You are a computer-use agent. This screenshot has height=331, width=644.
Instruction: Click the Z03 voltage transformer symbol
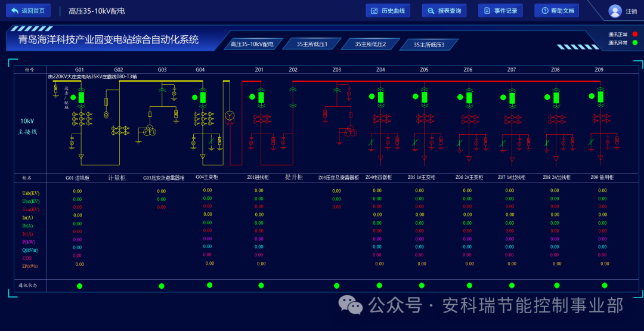point(351,131)
